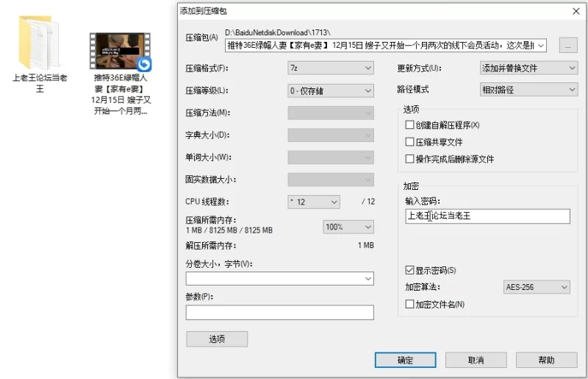Open the 压缩格式 7z dropdown

click(x=331, y=68)
